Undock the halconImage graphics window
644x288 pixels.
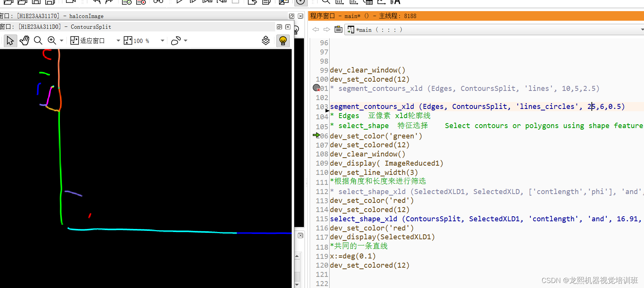click(292, 16)
